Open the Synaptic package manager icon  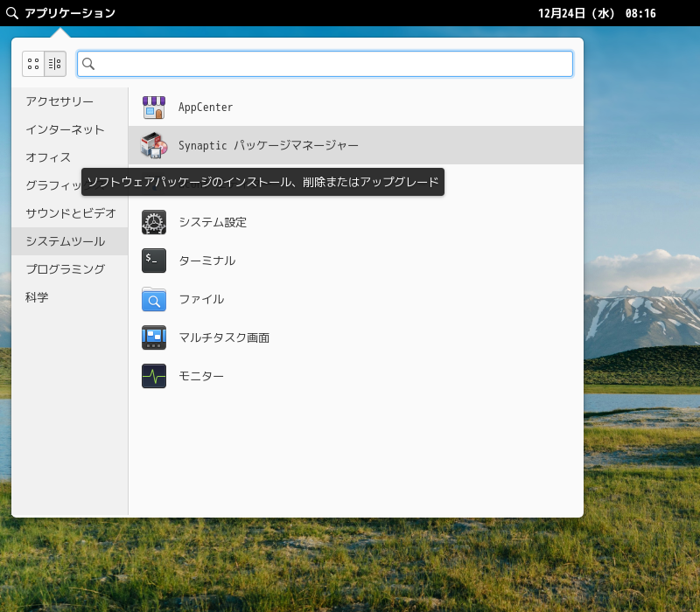(x=154, y=145)
